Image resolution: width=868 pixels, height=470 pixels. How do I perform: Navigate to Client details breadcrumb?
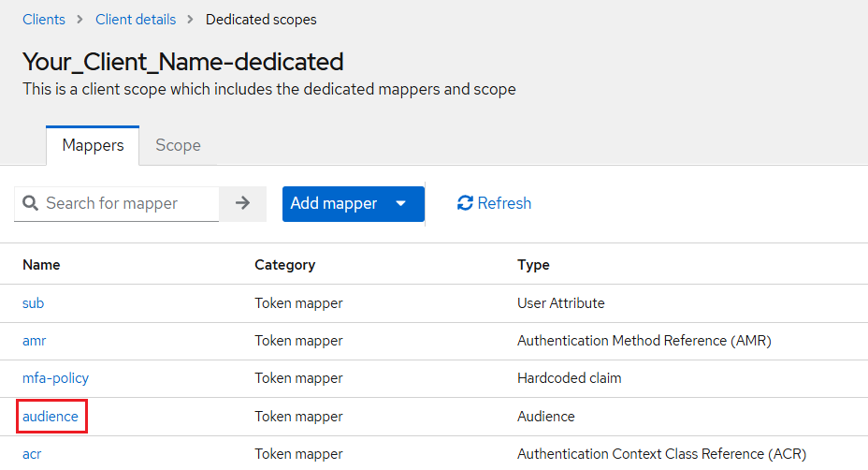[135, 19]
